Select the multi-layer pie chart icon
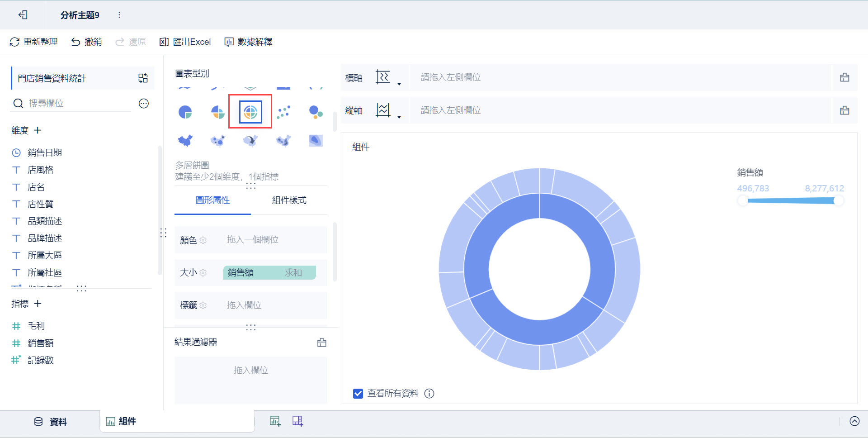The width and height of the screenshot is (868, 438). [x=250, y=112]
